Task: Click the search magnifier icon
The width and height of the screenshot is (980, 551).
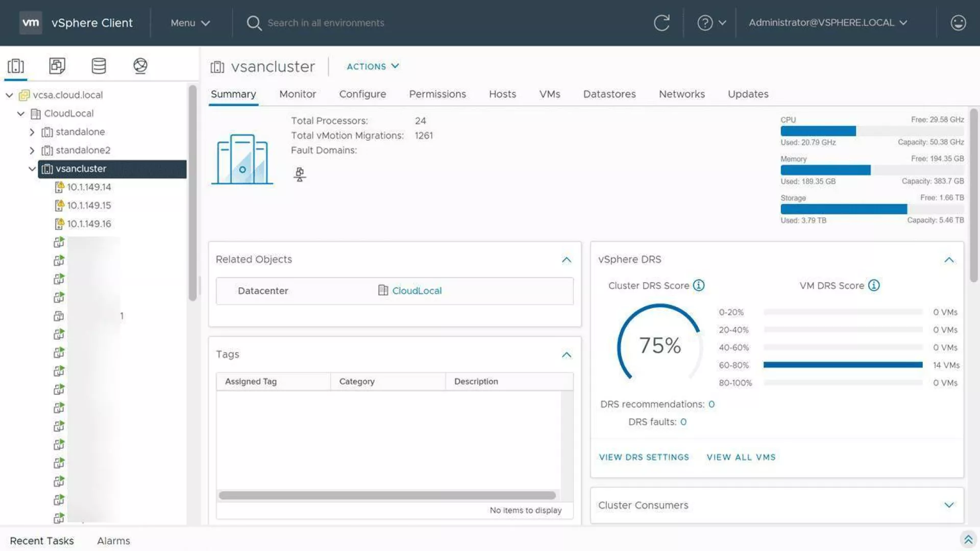Action: point(254,23)
